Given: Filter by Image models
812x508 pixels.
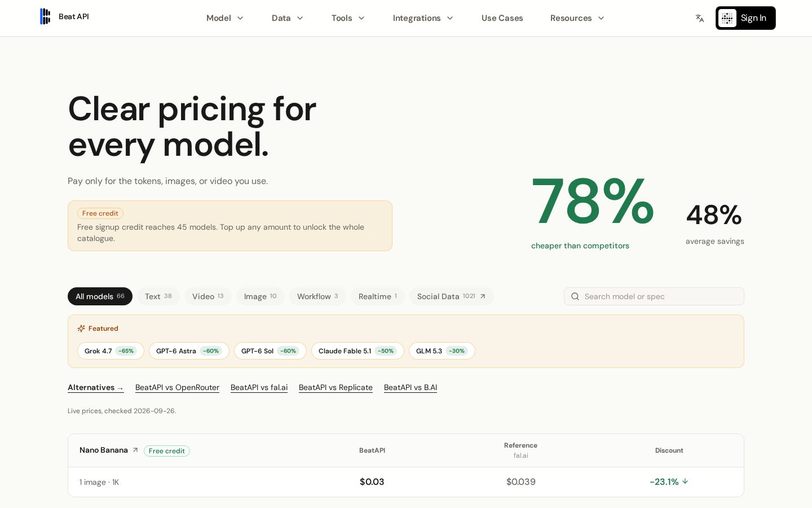Looking at the screenshot, I should (261, 296).
